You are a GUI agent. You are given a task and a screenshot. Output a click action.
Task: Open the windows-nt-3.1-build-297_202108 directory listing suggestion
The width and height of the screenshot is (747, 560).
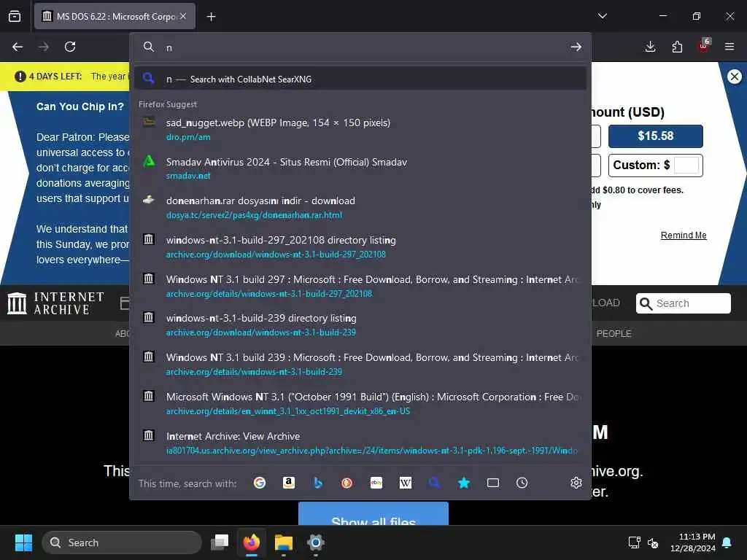[360, 247]
